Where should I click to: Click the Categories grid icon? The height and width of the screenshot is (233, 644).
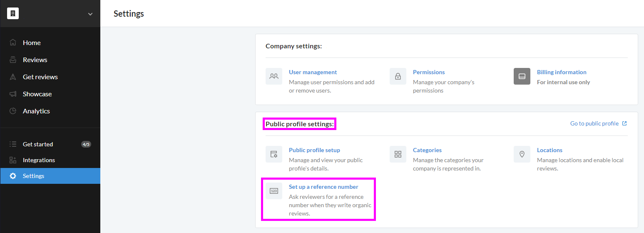coord(398,154)
